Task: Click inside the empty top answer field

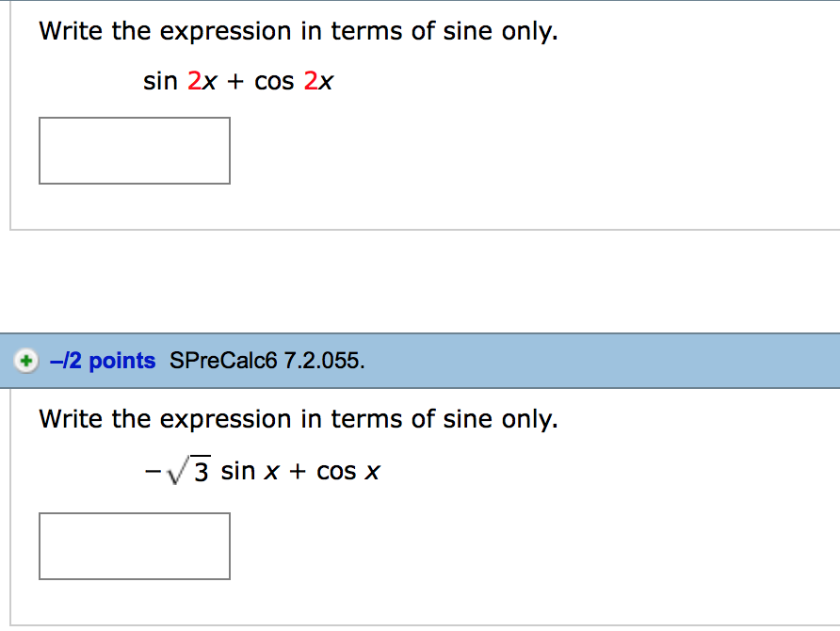Action: 134,150
